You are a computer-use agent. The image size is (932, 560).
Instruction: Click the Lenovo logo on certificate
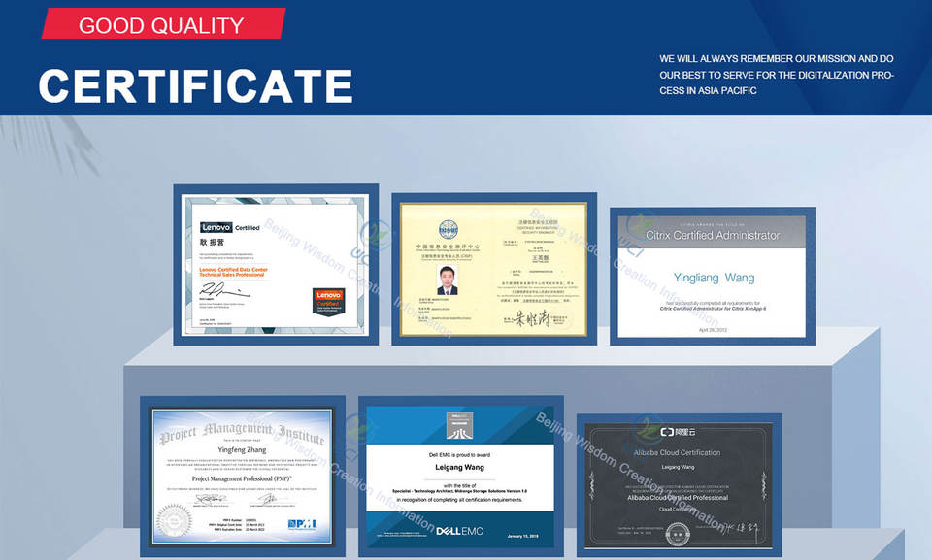[216, 227]
